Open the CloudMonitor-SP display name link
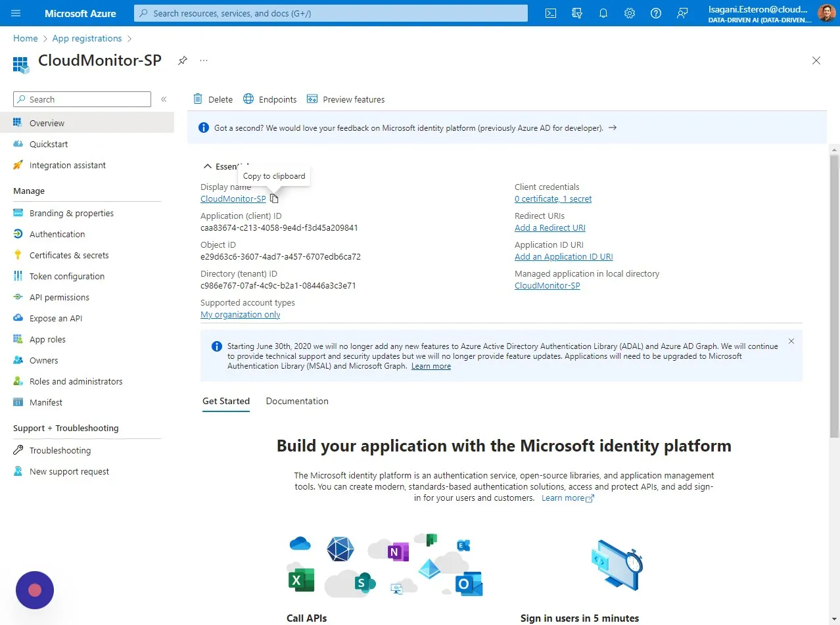This screenshot has width=840, height=625. point(233,199)
